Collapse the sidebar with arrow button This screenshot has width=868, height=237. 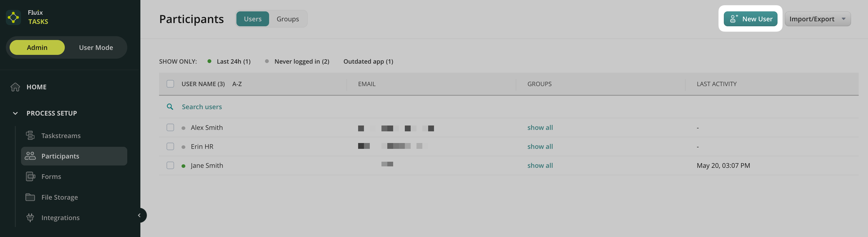pos(140,215)
